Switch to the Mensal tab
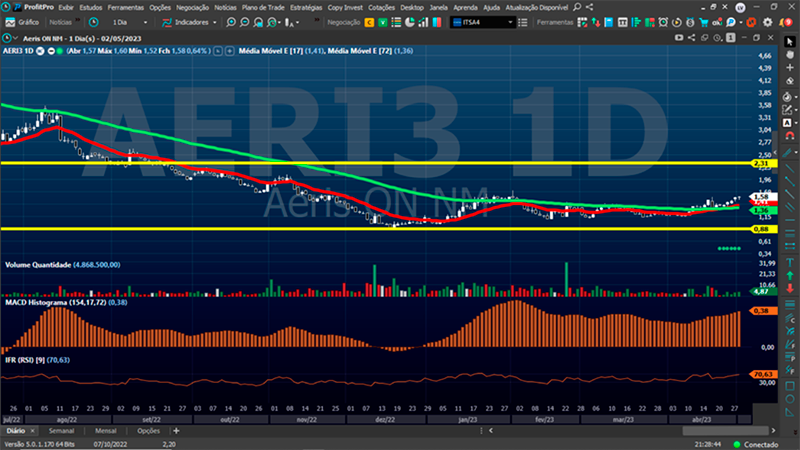This screenshot has height=450, width=800. pos(106,431)
